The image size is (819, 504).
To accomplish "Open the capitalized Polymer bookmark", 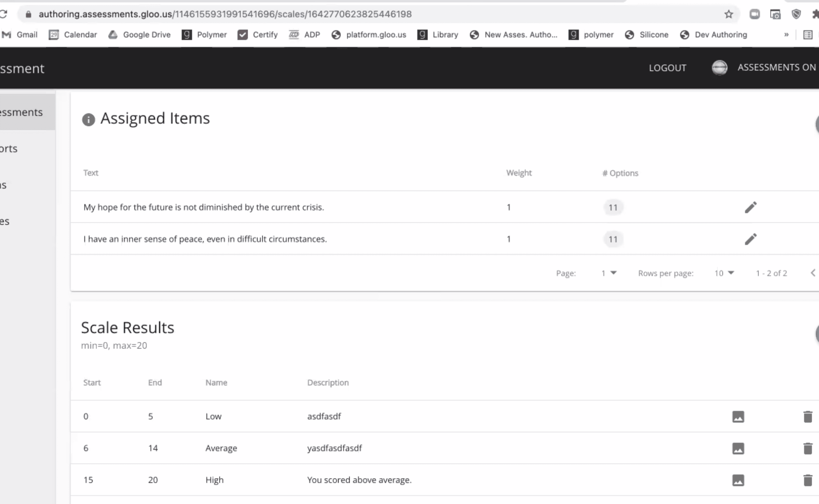I will (204, 35).
